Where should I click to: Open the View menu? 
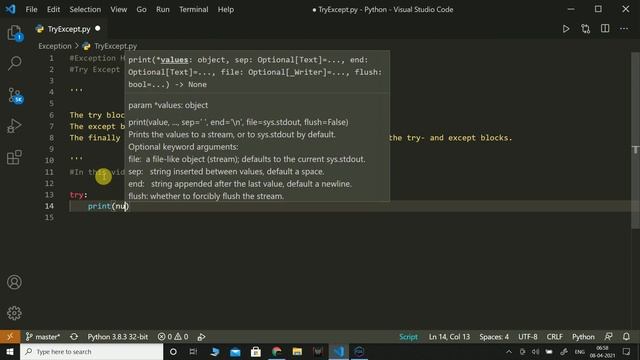pos(118,9)
